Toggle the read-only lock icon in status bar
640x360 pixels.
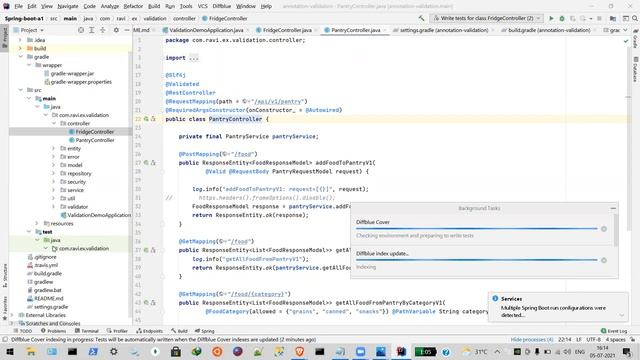pos(632,340)
